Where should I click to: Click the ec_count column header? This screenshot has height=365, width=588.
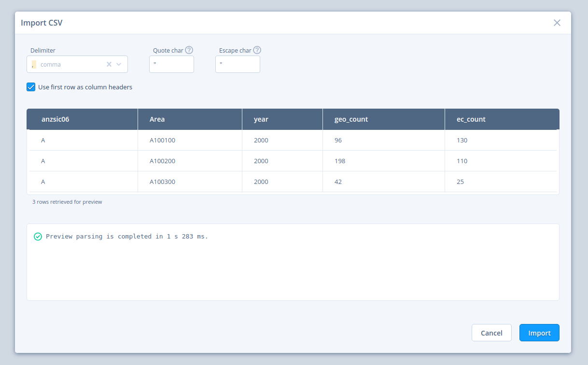tap(471, 119)
